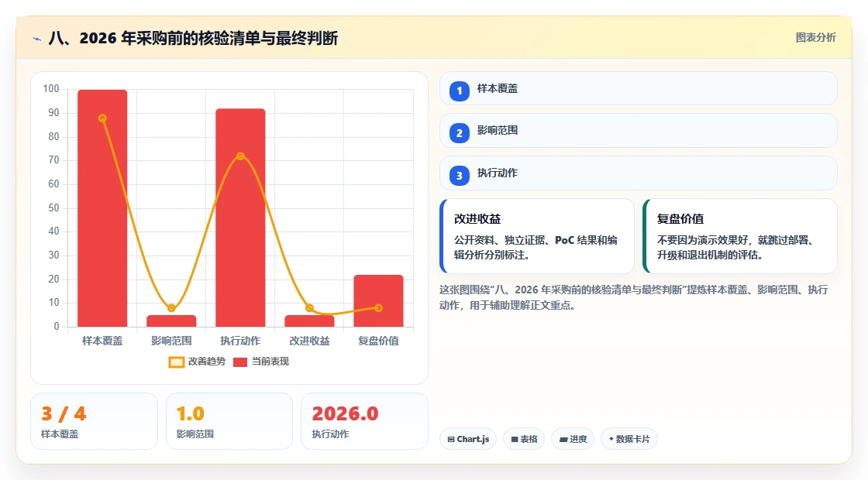This screenshot has width=868, height=480.
Task: Toggle the 改善趋势 legend item
Action: click(197, 362)
